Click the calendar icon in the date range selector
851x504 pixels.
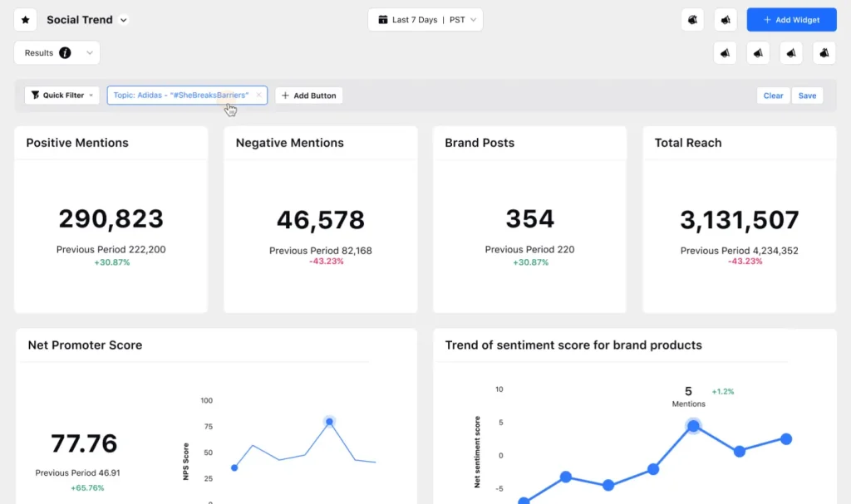coord(382,20)
